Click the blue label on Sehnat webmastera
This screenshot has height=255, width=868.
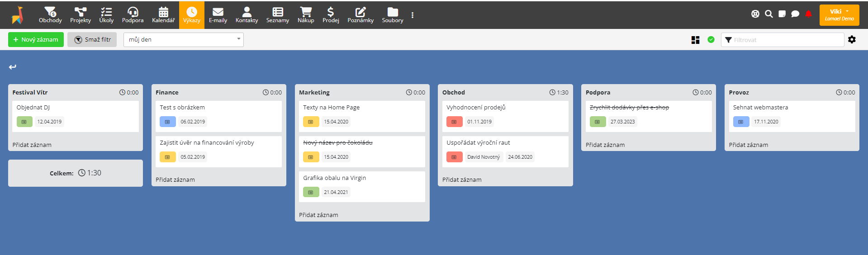(741, 122)
